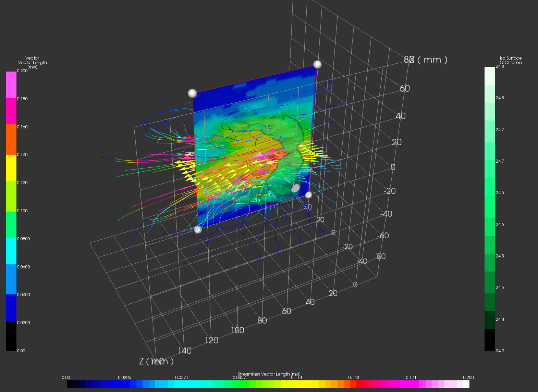This screenshot has height=392, width=538.
Task: Click the 100 tick label on Z axis
Action: (237, 330)
